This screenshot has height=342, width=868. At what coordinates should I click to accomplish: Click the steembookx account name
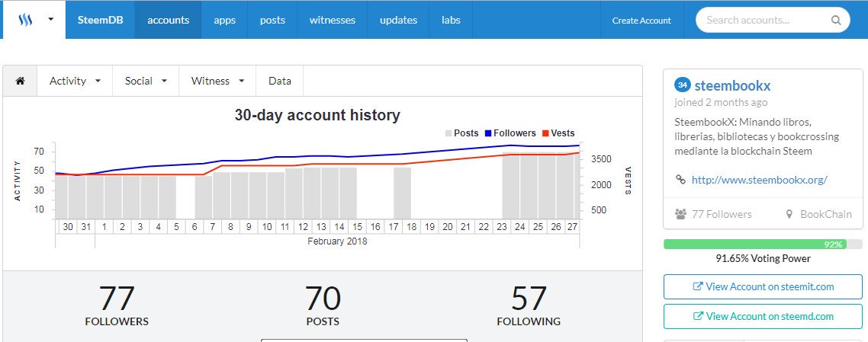732,85
